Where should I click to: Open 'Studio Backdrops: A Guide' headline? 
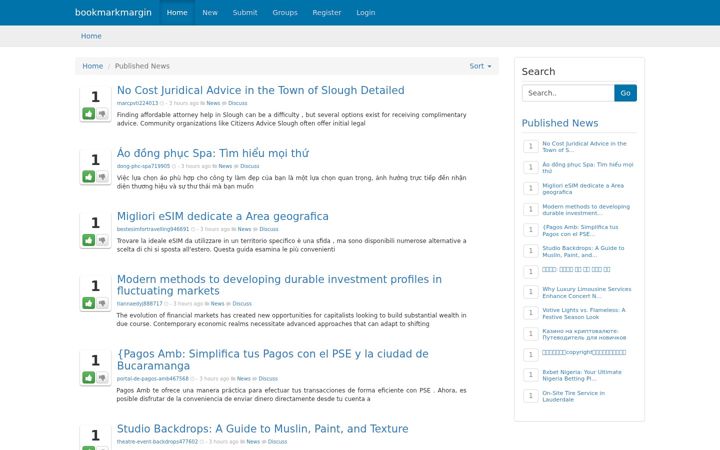[262, 429]
